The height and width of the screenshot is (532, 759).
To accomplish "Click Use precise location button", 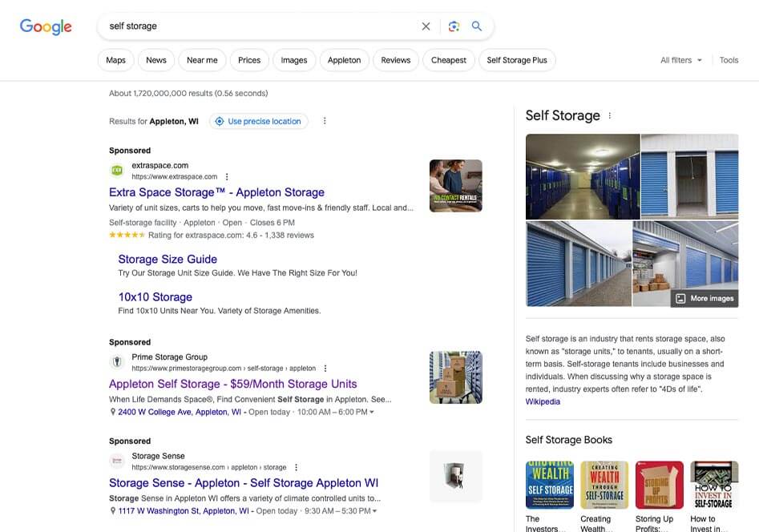I will tap(258, 121).
